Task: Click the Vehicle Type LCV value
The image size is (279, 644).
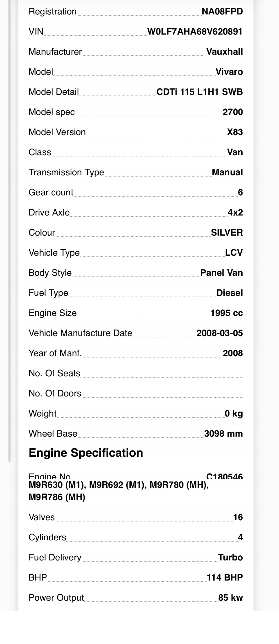Action: pos(234,253)
